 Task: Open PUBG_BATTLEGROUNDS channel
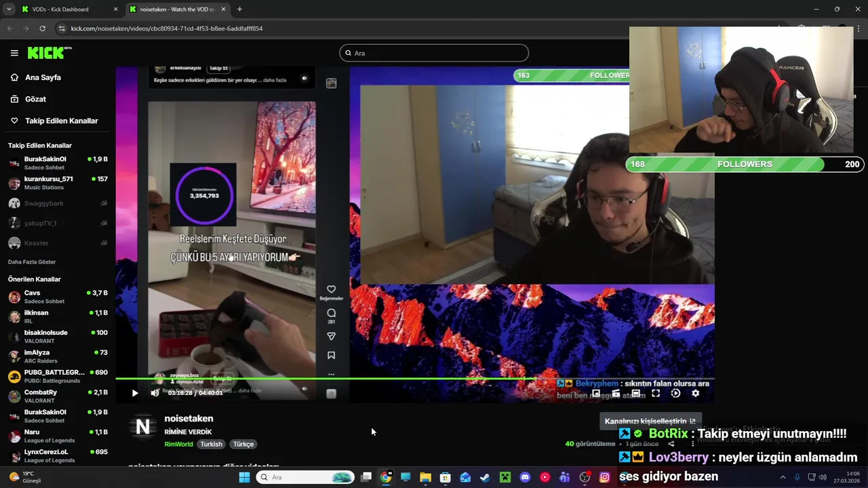click(x=58, y=376)
